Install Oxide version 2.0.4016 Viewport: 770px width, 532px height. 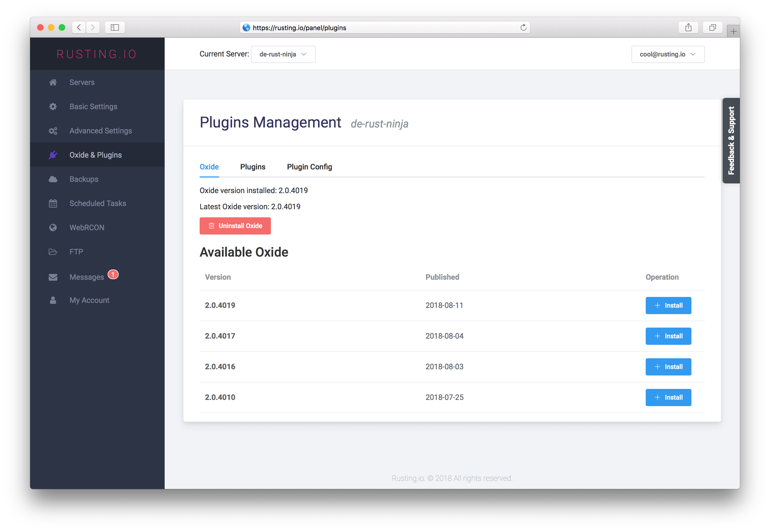(x=668, y=367)
